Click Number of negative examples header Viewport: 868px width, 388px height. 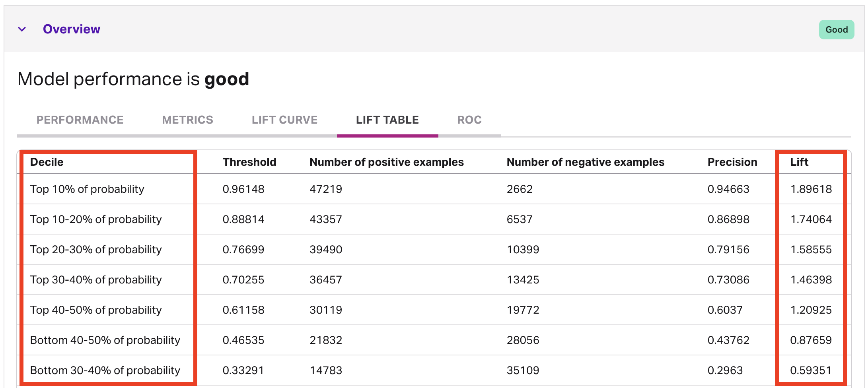click(x=585, y=162)
